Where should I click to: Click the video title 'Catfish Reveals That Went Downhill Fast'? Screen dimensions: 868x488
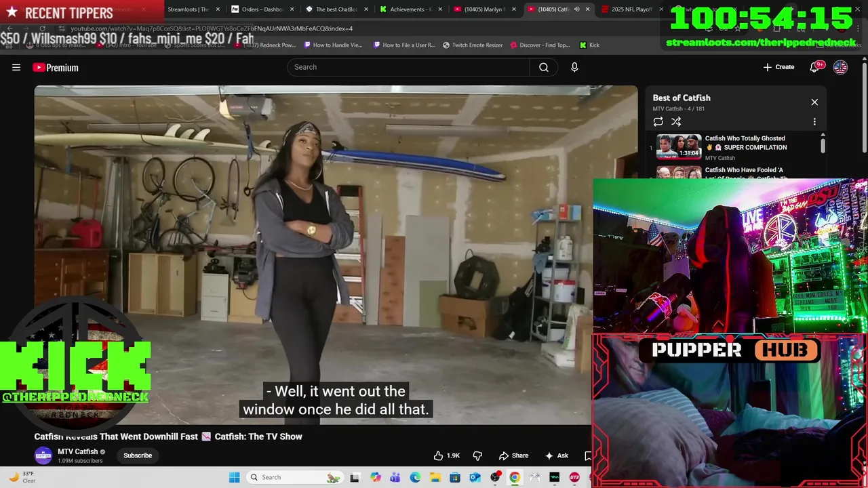click(116, 436)
